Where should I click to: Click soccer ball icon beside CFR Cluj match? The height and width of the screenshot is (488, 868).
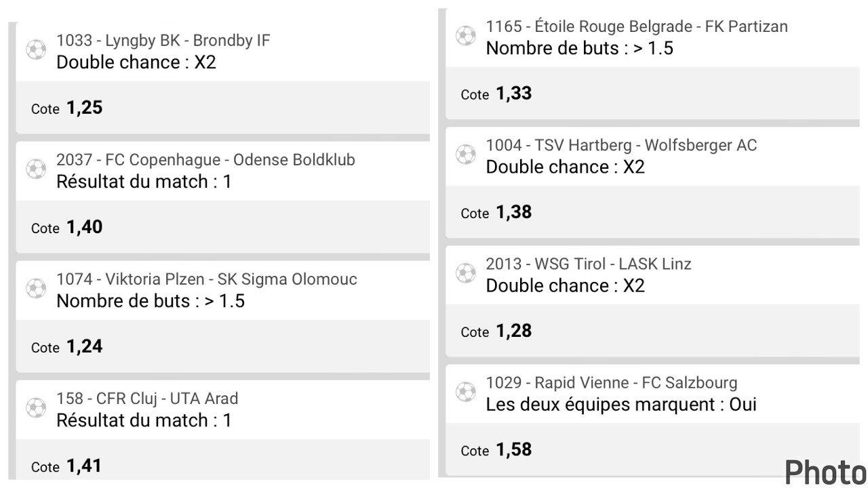click(x=36, y=408)
